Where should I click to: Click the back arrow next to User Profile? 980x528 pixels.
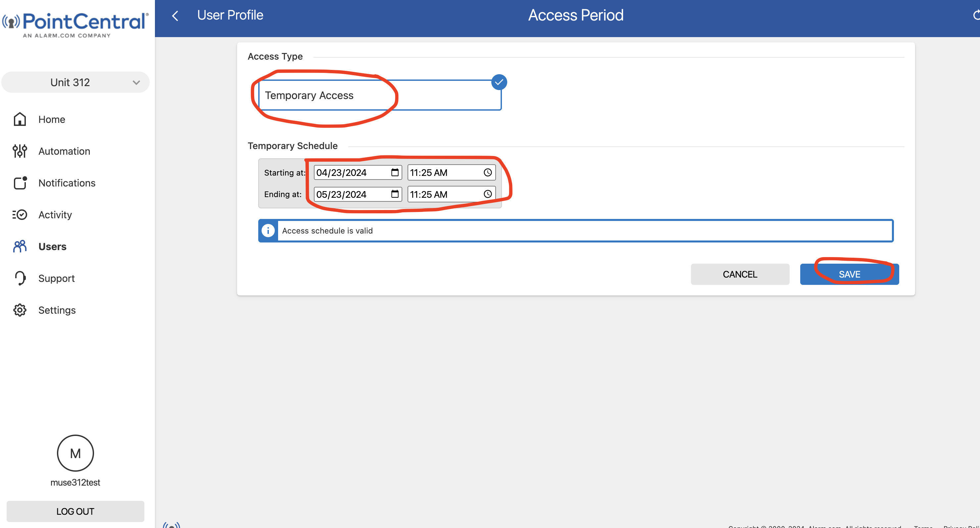pos(175,16)
